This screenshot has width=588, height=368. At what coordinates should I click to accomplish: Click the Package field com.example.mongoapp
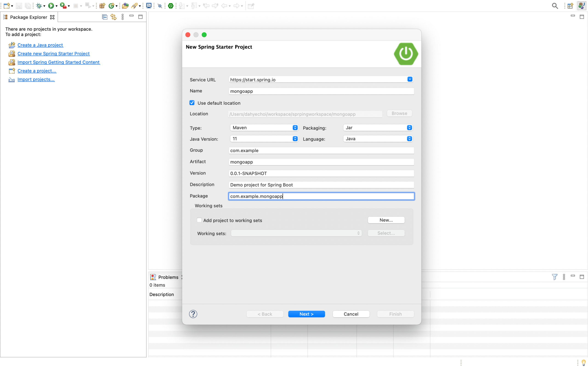[x=321, y=196]
